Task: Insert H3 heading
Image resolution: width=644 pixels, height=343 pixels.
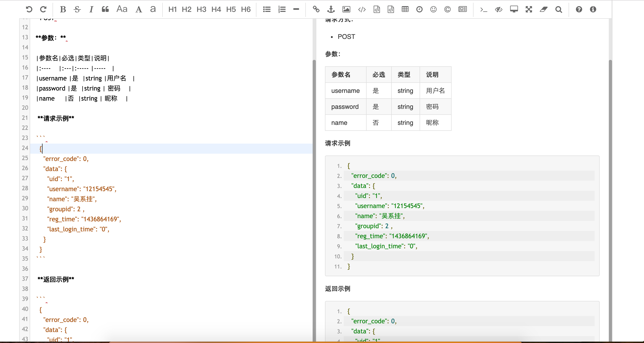Action: pos(201,10)
